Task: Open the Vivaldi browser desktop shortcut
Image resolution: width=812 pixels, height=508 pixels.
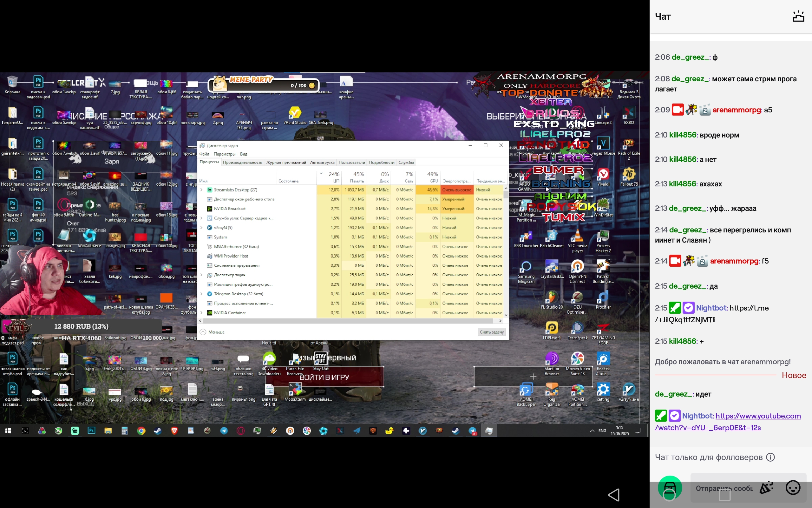Action: (603, 177)
